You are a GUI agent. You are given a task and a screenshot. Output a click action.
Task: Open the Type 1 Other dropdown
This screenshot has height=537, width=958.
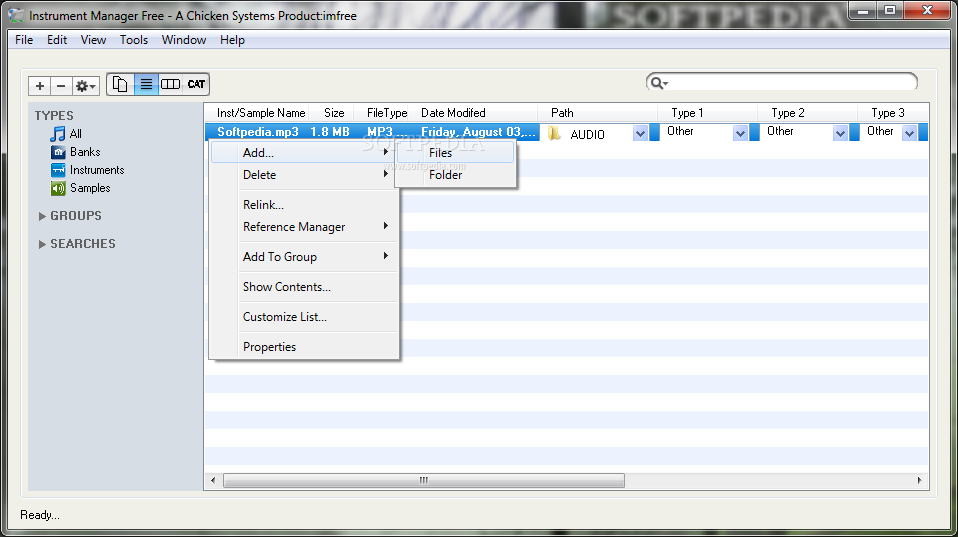[740, 133]
